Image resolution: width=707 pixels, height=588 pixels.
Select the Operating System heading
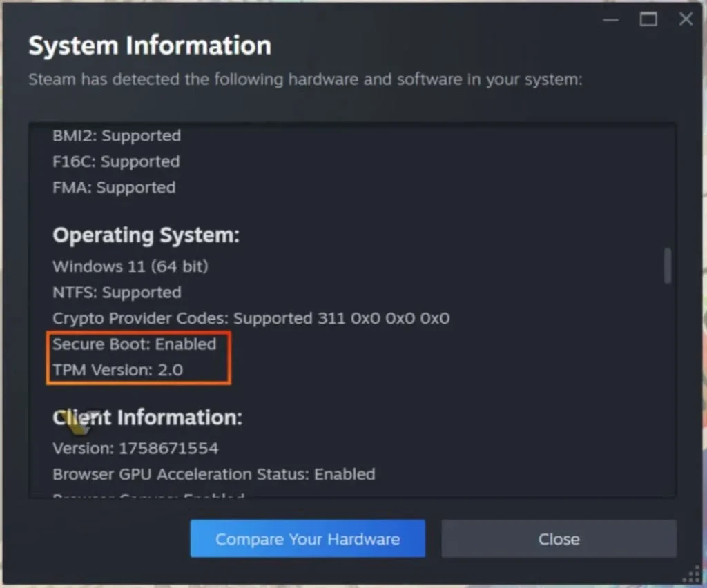point(146,235)
